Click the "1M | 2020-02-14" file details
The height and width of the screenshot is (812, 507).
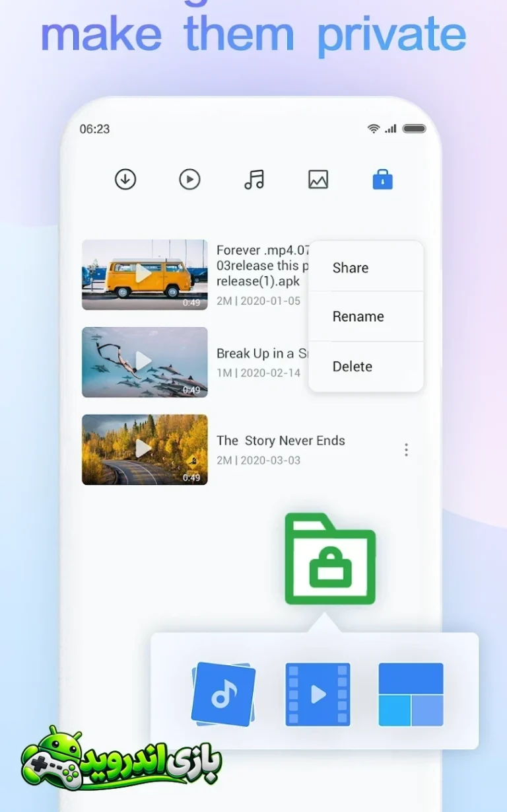[x=258, y=373]
